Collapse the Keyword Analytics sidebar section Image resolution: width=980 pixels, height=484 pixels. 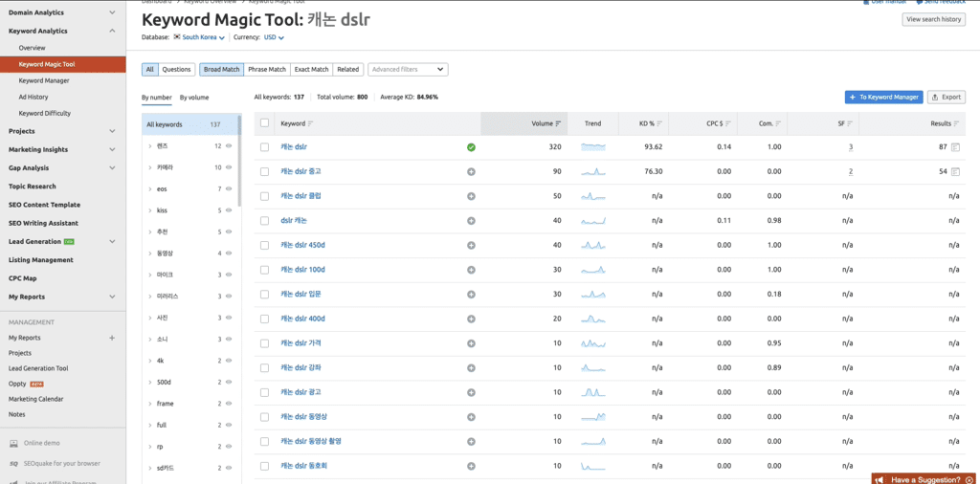click(113, 31)
